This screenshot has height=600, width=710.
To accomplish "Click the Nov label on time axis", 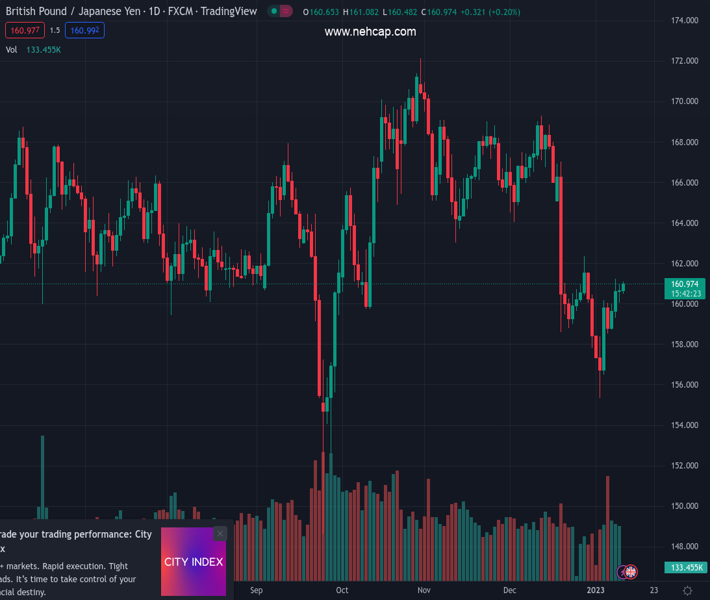I will point(424,591).
